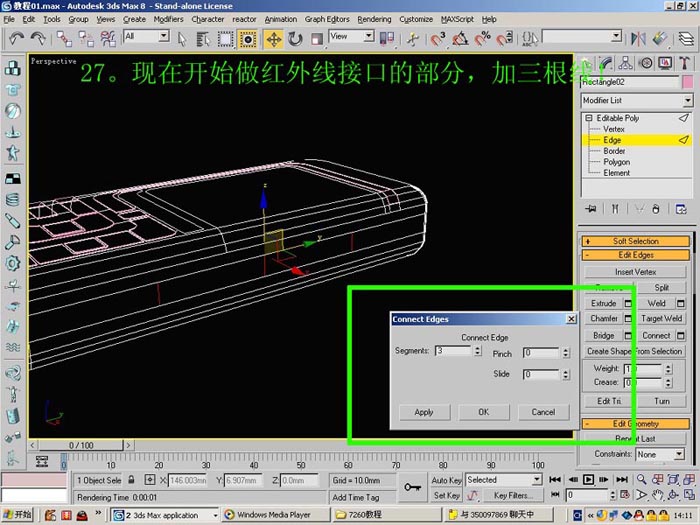Open the MAXScript menu

coord(457,19)
